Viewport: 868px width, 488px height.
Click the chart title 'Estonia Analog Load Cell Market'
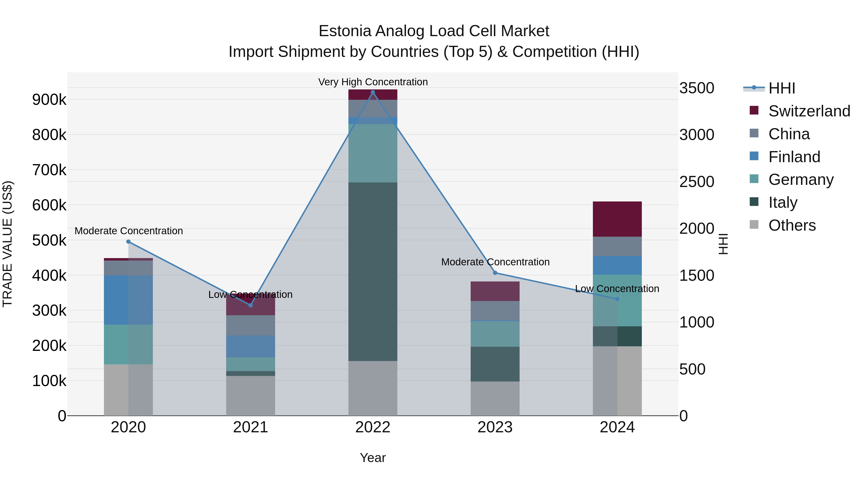click(434, 31)
